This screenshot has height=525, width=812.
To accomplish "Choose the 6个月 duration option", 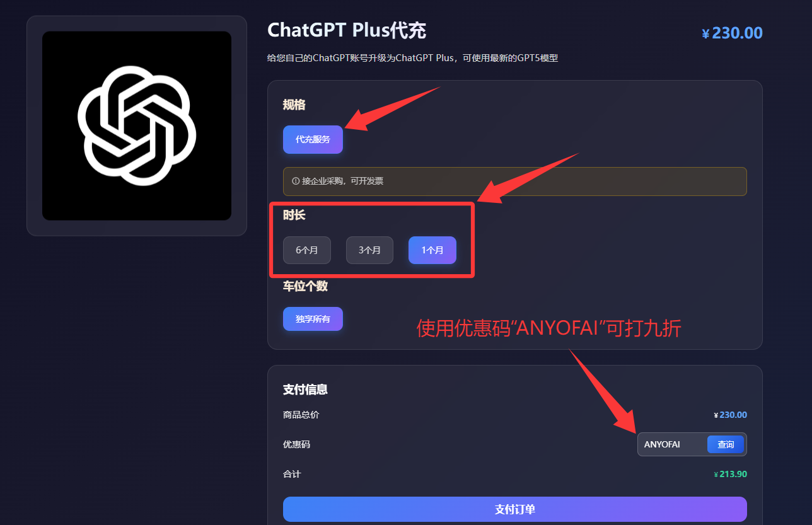I will pyautogui.click(x=307, y=250).
